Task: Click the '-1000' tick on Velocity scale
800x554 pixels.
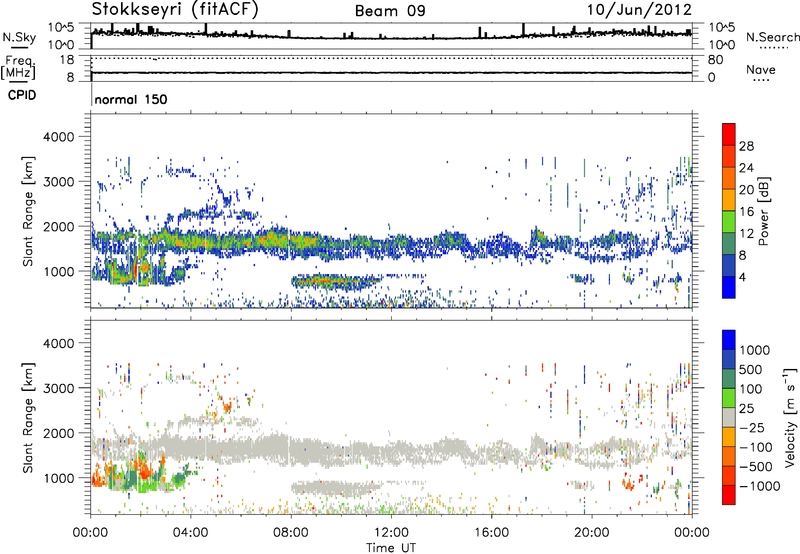Action: (x=759, y=486)
